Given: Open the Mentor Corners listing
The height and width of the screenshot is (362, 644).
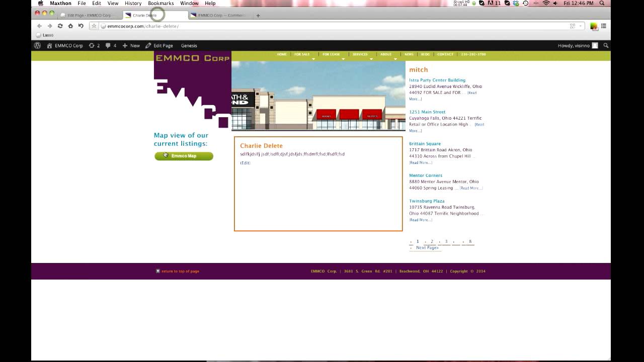Looking at the screenshot, I should click(426, 175).
